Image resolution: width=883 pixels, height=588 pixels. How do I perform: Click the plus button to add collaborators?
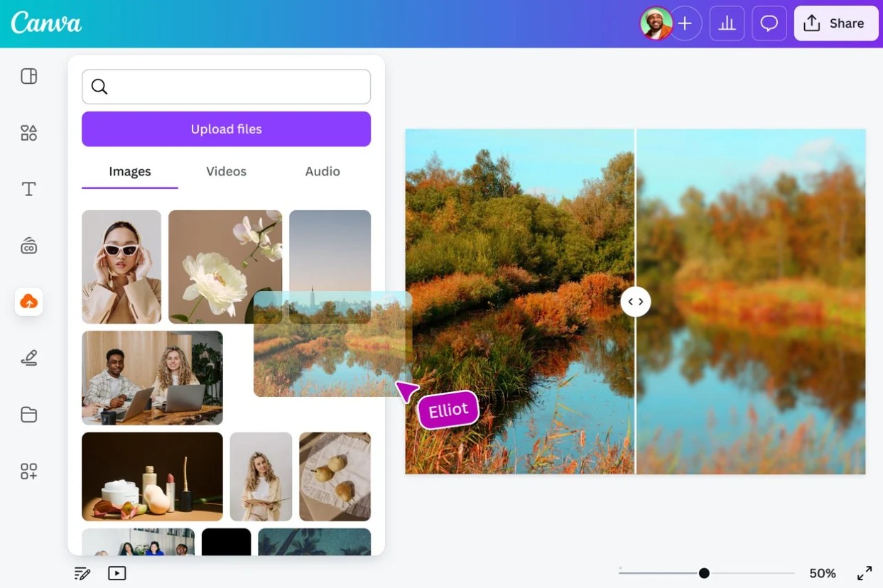pos(685,23)
